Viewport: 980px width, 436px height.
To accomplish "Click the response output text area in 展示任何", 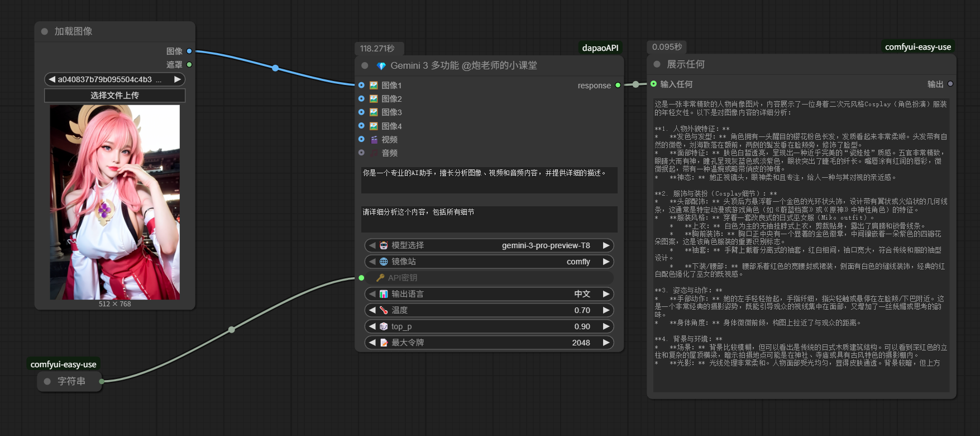I will click(x=801, y=245).
